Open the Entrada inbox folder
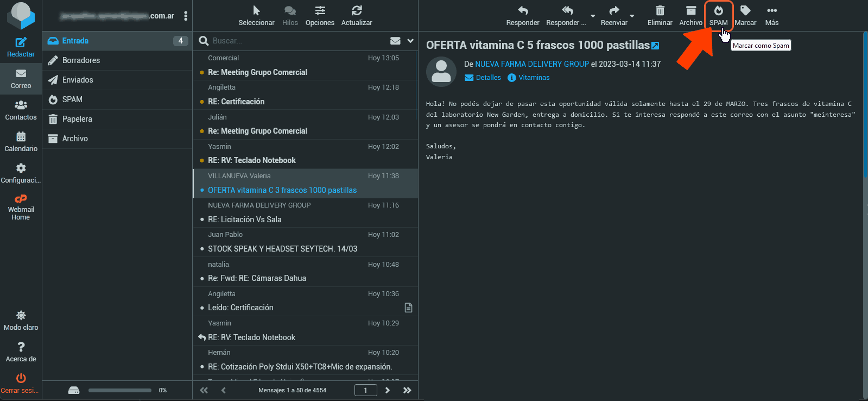This screenshot has height=401, width=868. pos(117,41)
